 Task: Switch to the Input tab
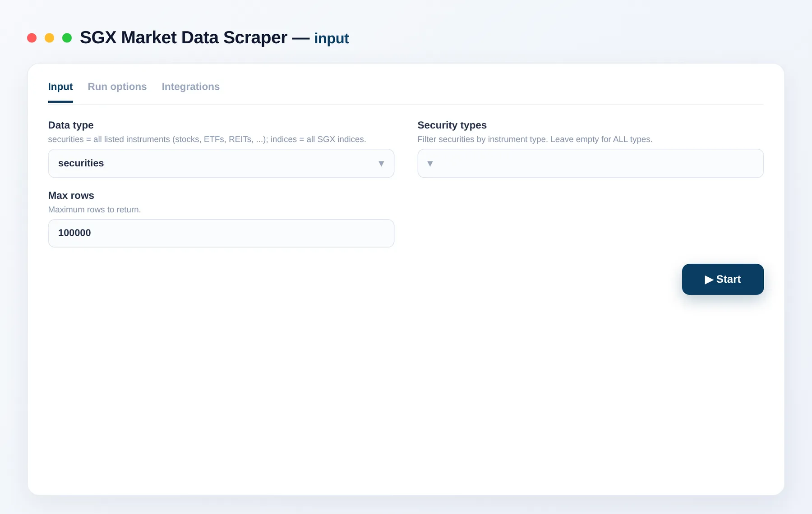(x=60, y=87)
